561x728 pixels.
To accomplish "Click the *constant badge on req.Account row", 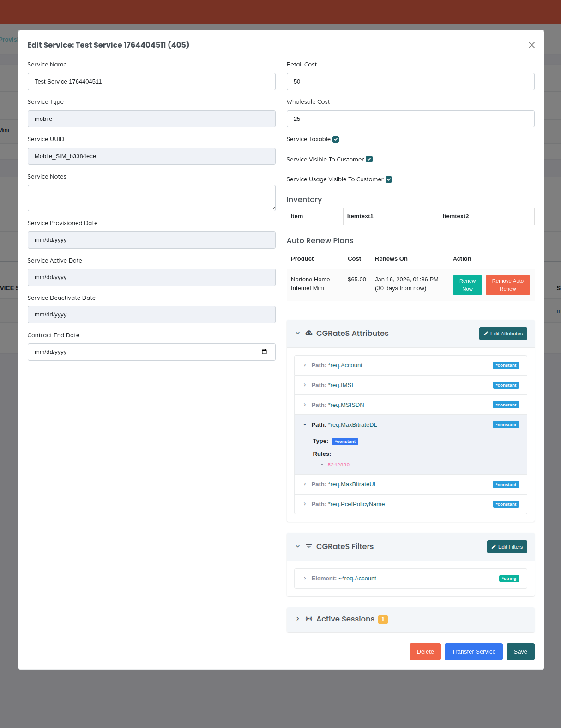I will (x=506, y=365).
